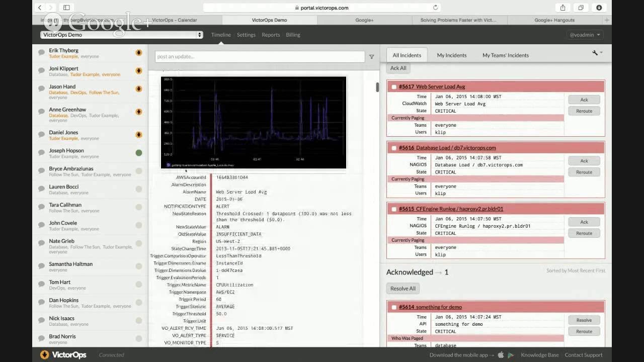Image resolution: width=644 pixels, height=362 pixels.
Task: Ack the Web Server Load Avg incident
Action: (x=584, y=100)
